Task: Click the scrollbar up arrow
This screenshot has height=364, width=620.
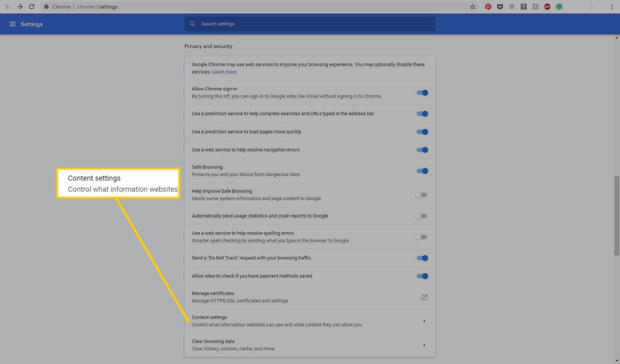Action: pyautogui.click(x=617, y=38)
